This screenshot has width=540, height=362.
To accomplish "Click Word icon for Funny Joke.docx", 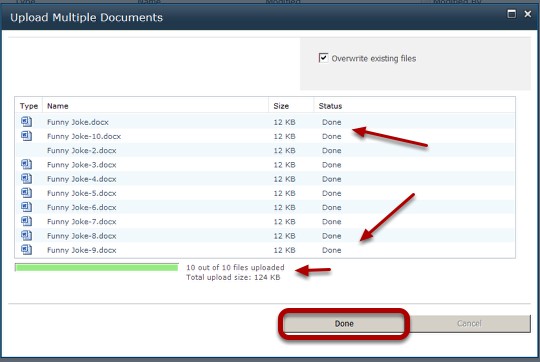I will click(x=27, y=122).
